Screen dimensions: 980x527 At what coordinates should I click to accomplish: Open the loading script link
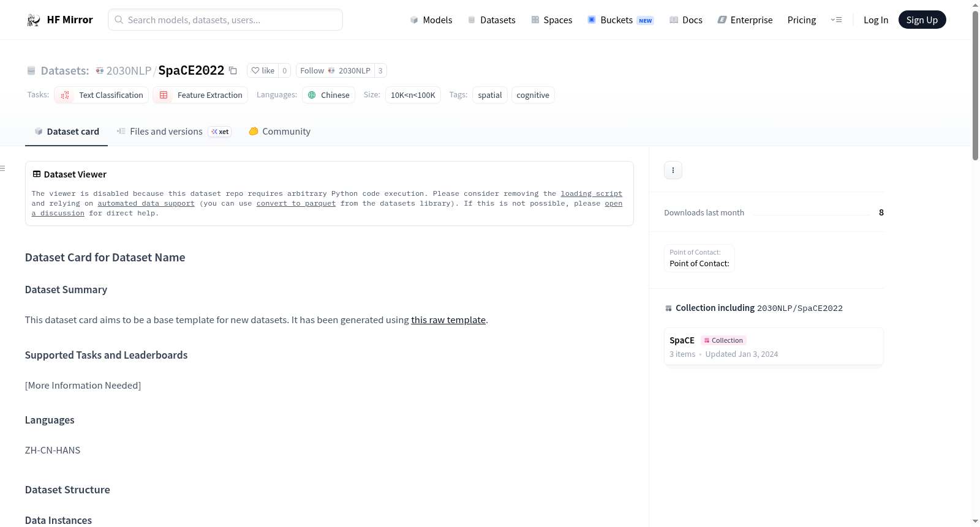point(591,193)
